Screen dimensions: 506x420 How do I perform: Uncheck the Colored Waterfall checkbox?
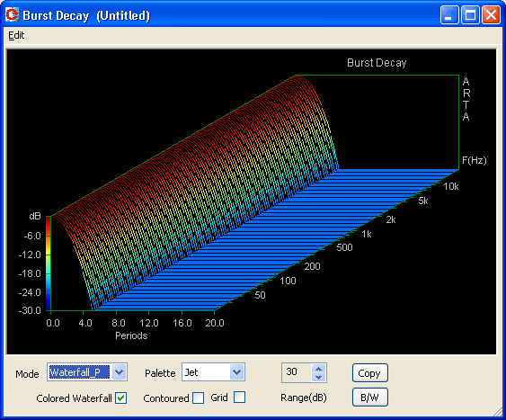coord(121,398)
